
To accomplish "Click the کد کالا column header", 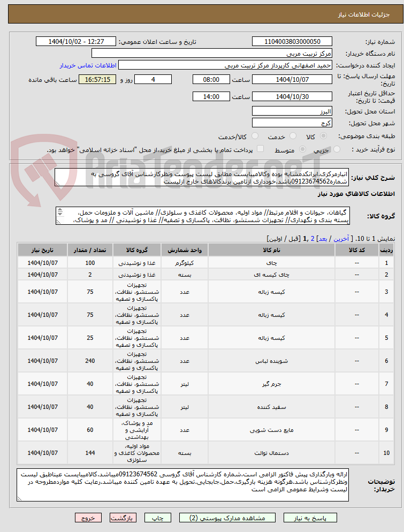I will tap(356, 250).
